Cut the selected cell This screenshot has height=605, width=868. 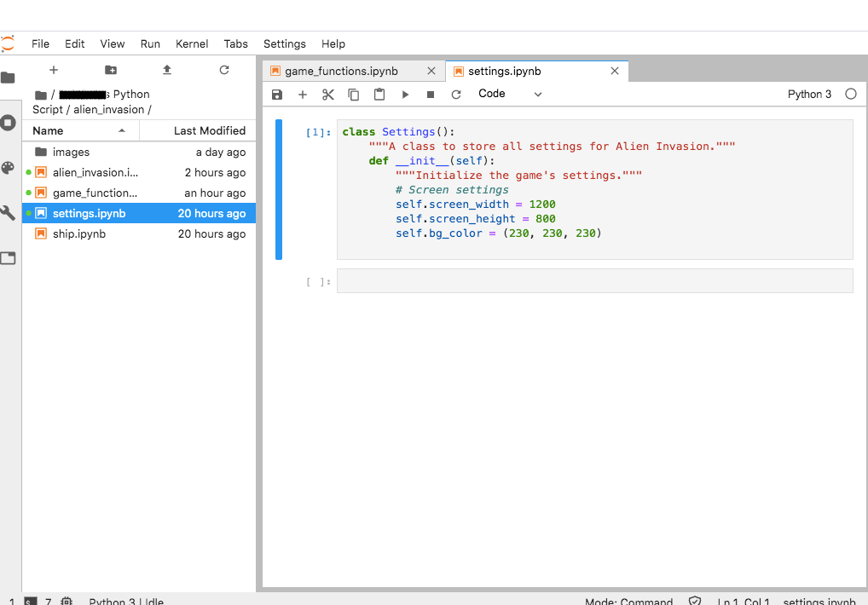click(328, 95)
